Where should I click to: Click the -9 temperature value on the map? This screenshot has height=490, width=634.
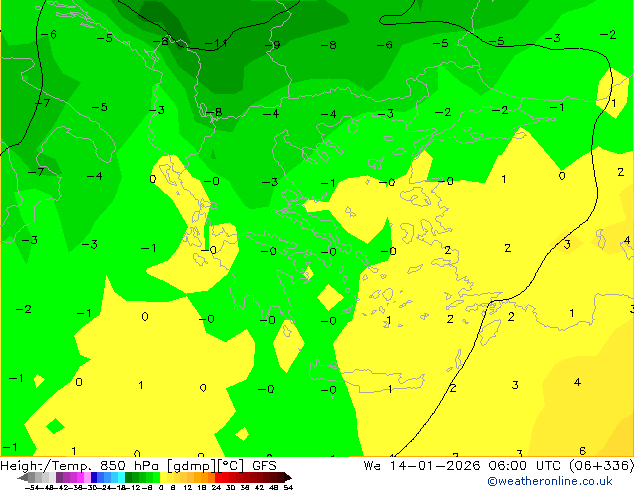coord(273,45)
